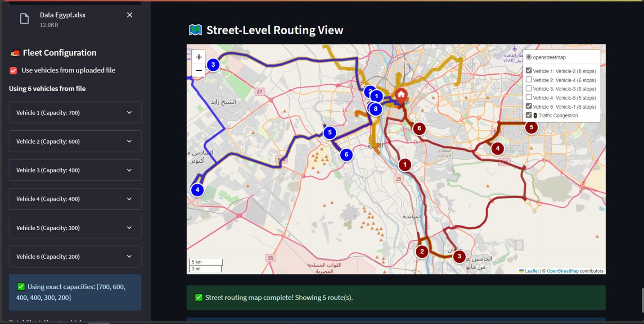
Task: Click blue stop marker number 4
Action: pyautogui.click(x=197, y=190)
